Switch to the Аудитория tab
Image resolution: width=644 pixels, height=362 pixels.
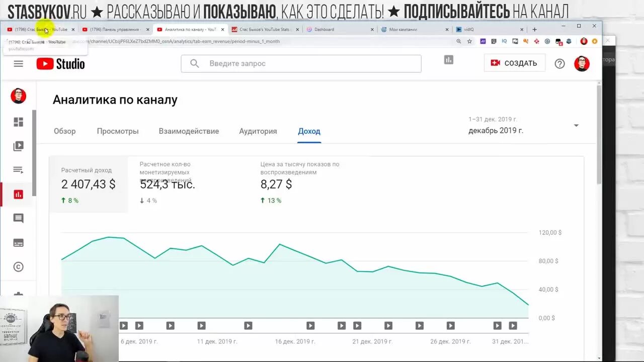(x=258, y=131)
